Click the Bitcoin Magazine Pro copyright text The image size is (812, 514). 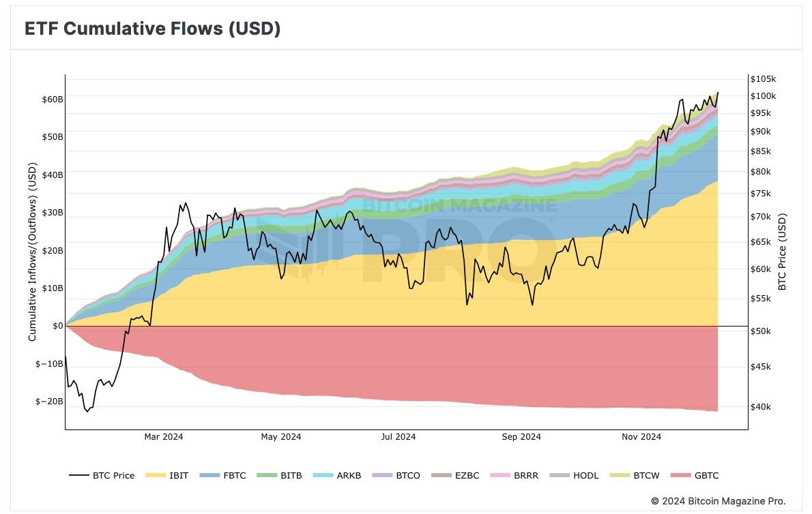(x=719, y=500)
